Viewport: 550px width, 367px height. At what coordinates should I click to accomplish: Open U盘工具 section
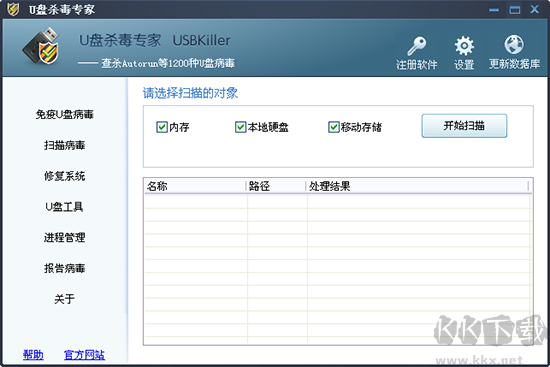point(65,207)
